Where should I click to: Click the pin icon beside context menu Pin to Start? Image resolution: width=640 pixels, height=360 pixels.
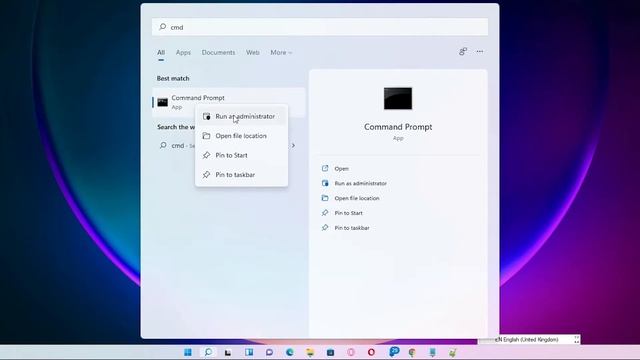click(207, 155)
